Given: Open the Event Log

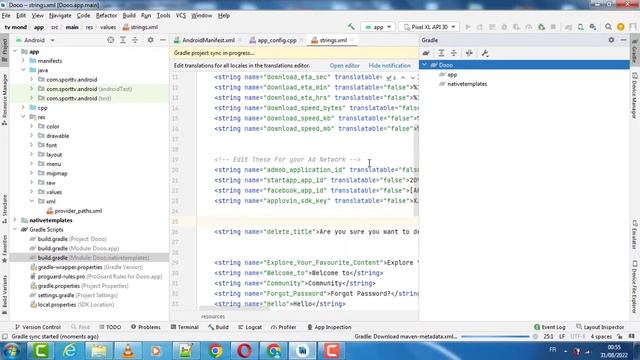Looking at the screenshot, I should point(549,327).
